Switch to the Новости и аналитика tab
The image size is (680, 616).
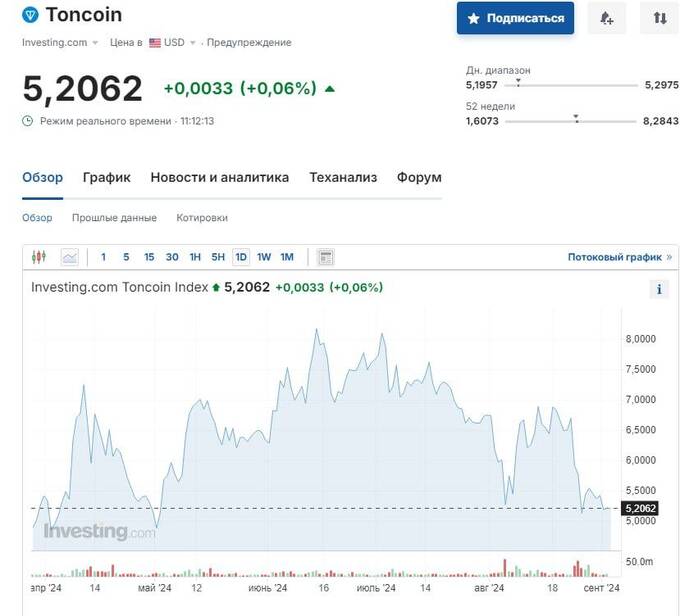(219, 177)
